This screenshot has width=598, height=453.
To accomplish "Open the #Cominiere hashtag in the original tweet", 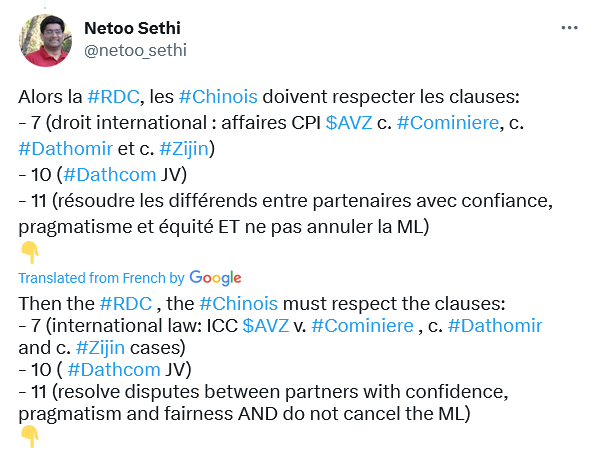I will tap(448, 123).
